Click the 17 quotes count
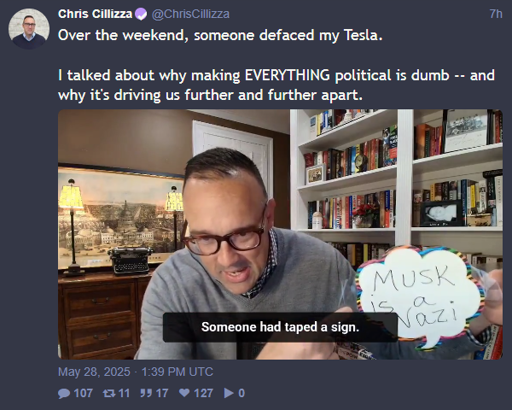This screenshot has width=512, height=410. (x=162, y=393)
